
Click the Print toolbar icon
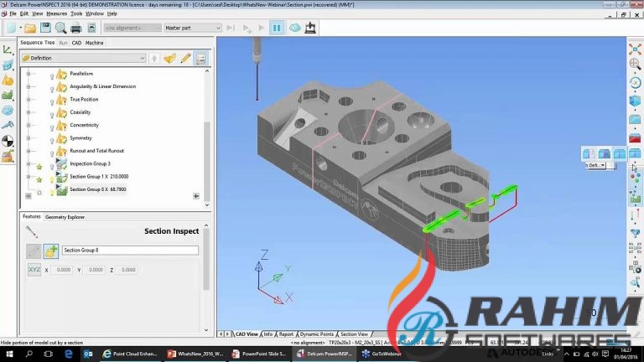[76, 28]
